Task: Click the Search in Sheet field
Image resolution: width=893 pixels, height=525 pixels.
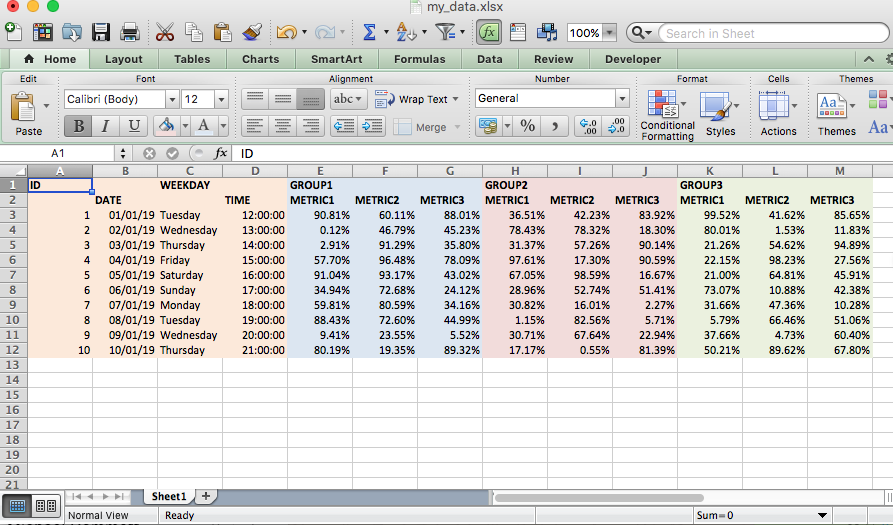Action: pyautogui.click(x=773, y=33)
